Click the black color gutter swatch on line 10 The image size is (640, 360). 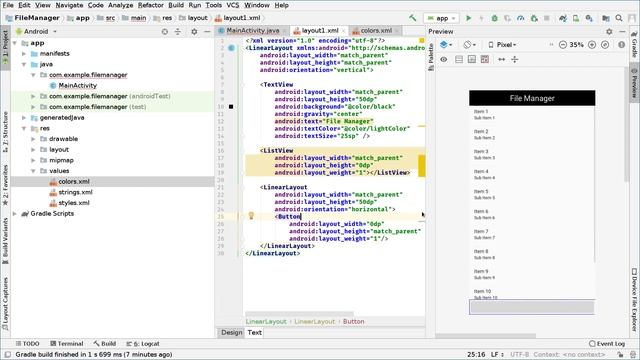(x=231, y=107)
